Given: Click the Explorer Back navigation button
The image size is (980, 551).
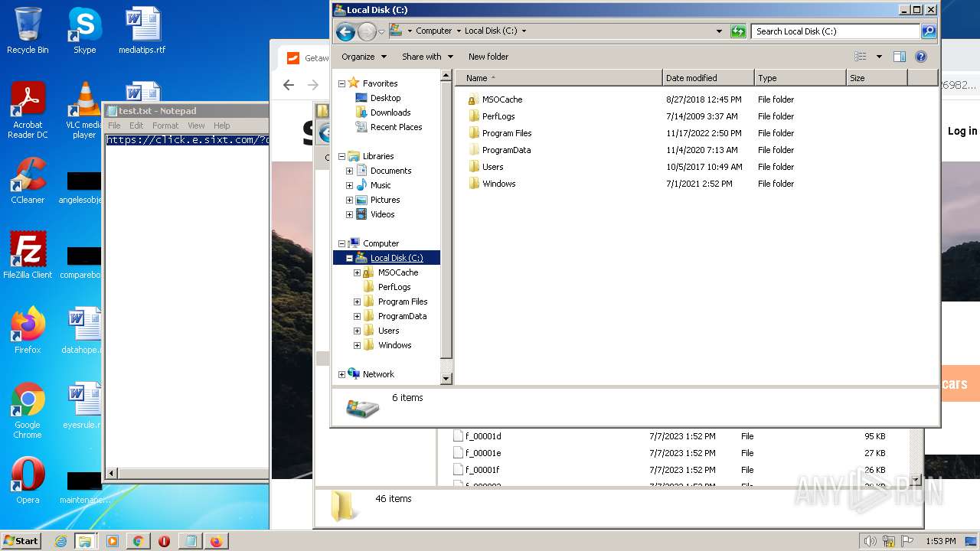Looking at the screenshot, I should click(x=345, y=31).
